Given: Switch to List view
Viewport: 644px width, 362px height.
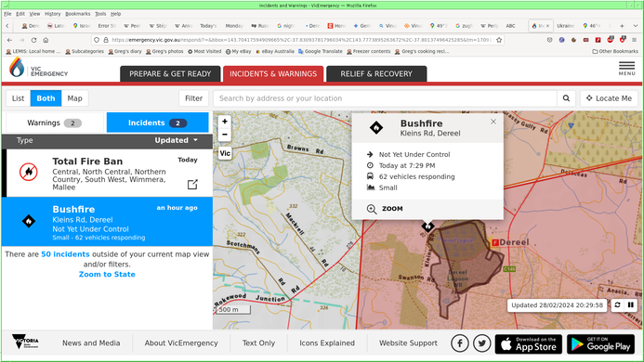Looking at the screenshot, I should (x=18, y=98).
